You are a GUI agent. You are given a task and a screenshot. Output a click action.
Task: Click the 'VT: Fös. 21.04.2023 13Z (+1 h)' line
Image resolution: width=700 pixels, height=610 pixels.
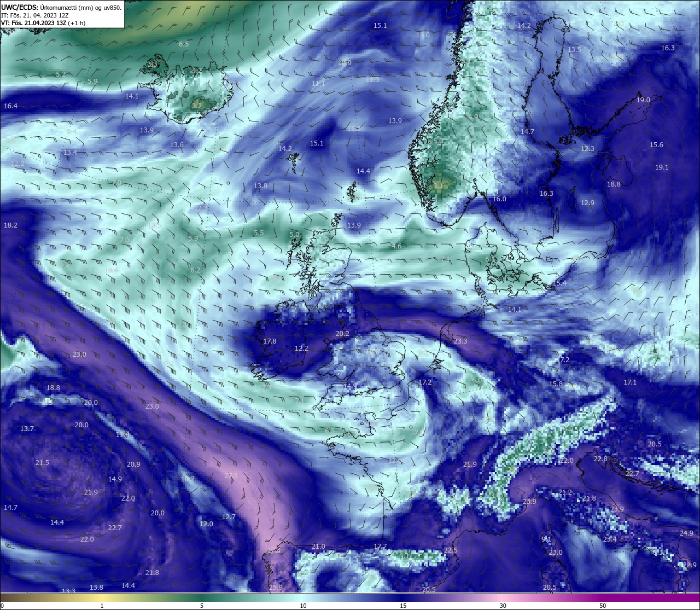(43, 23)
